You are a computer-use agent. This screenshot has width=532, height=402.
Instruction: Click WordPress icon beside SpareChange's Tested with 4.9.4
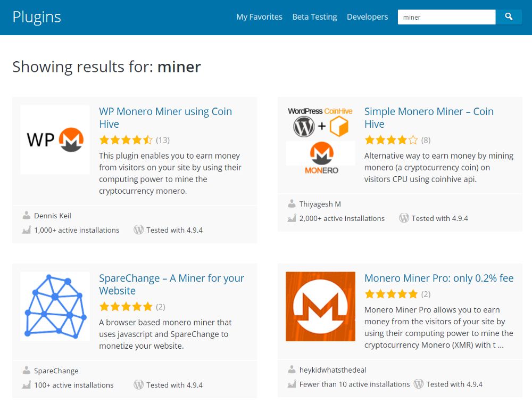tap(138, 384)
